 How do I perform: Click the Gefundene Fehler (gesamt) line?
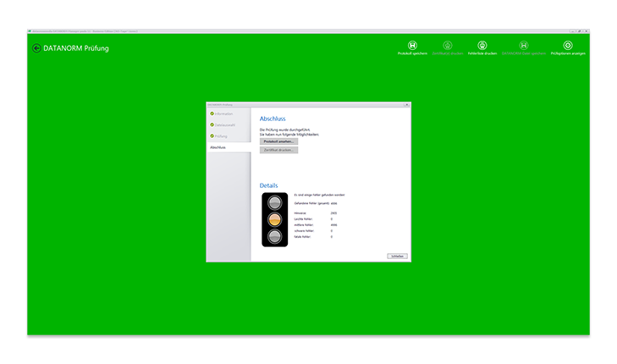coord(316,203)
